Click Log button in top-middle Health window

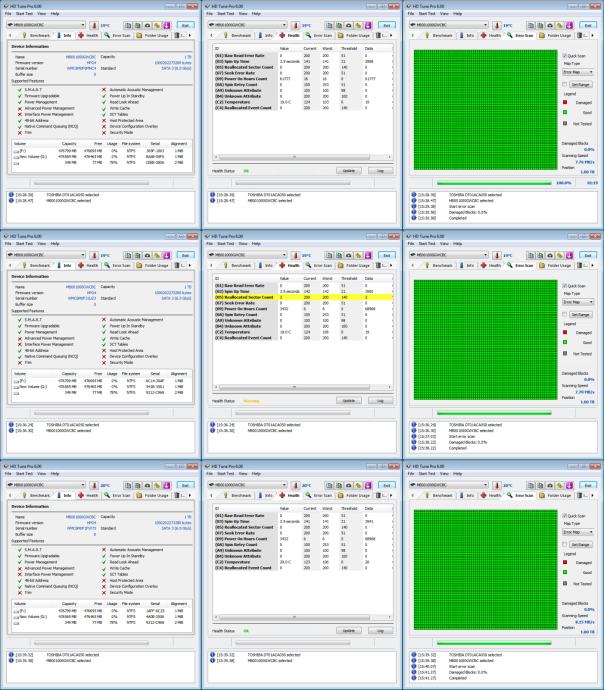tap(381, 170)
